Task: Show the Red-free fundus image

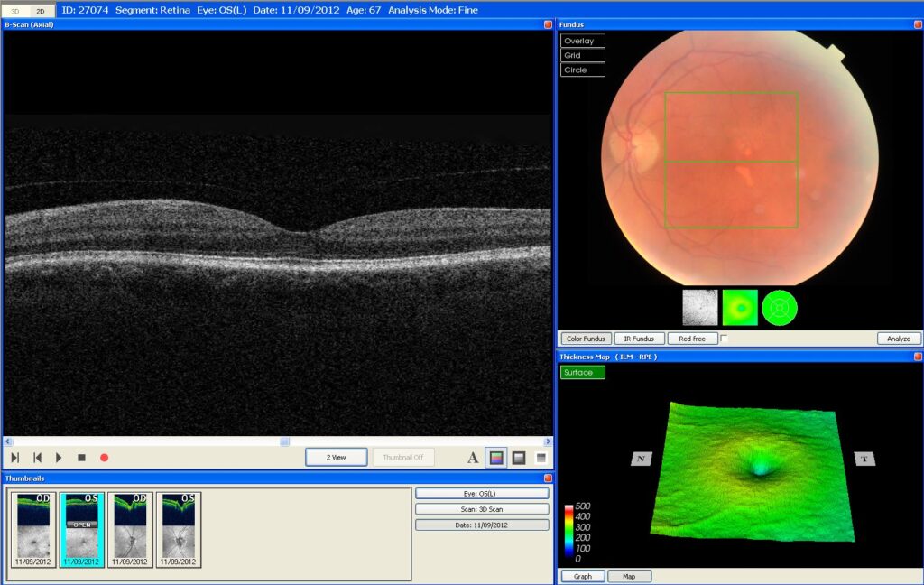Action: 692,339
